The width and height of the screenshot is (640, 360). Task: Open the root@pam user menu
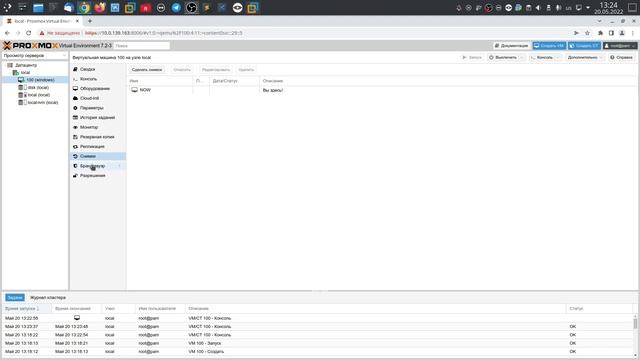point(620,46)
